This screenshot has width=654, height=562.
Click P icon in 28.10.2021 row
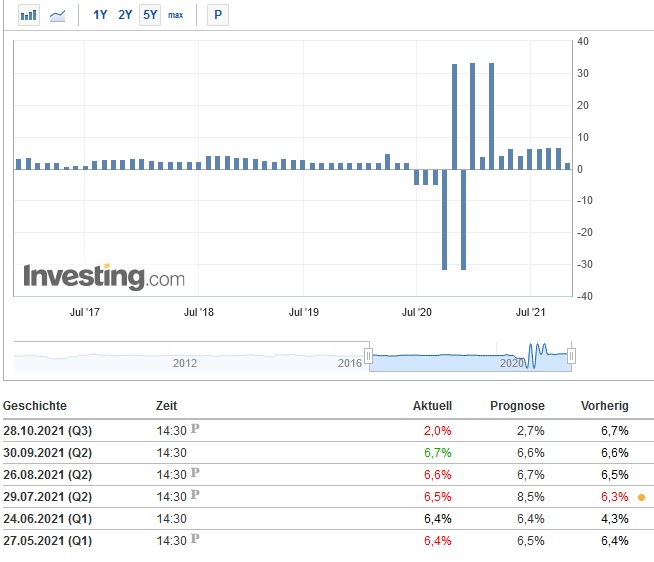point(196,430)
